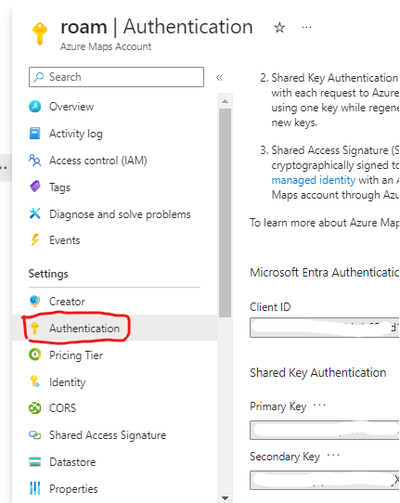The image size is (400, 503).
Task: Go to Identity settings
Action: coord(67,382)
